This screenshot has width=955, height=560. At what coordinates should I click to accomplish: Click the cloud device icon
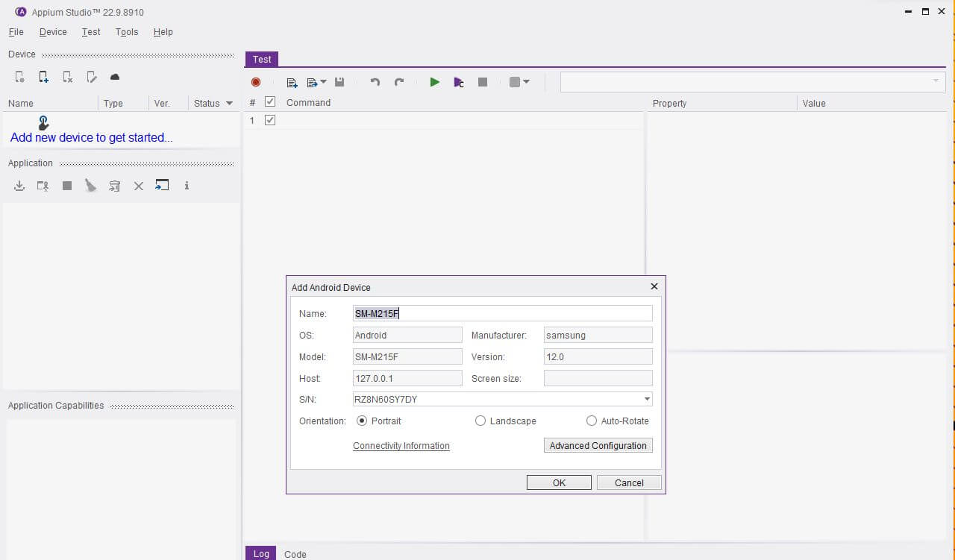pos(115,77)
